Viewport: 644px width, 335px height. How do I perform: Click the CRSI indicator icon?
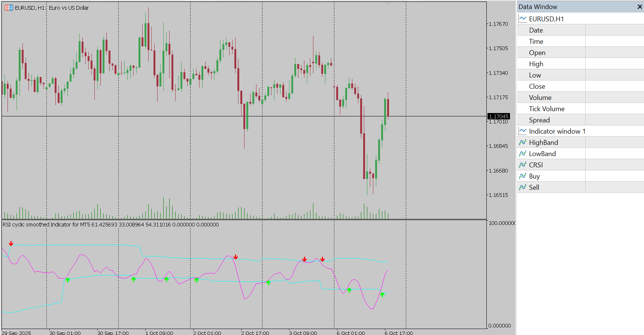pyautogui.click(x=523, y=165)
